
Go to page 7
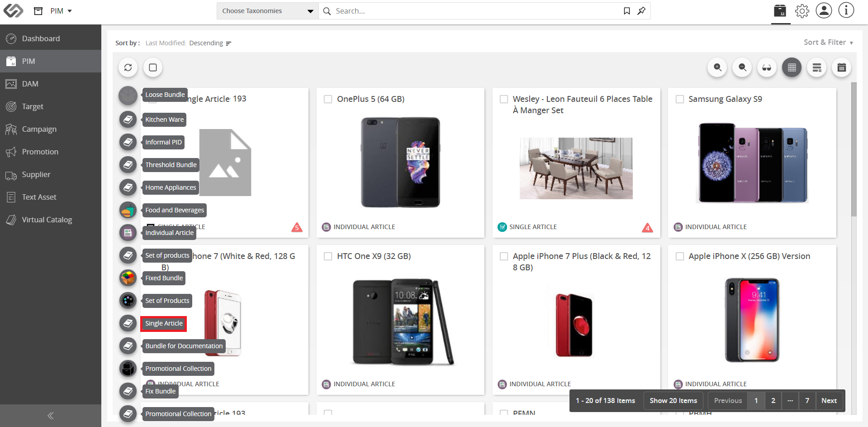(807, 401)
